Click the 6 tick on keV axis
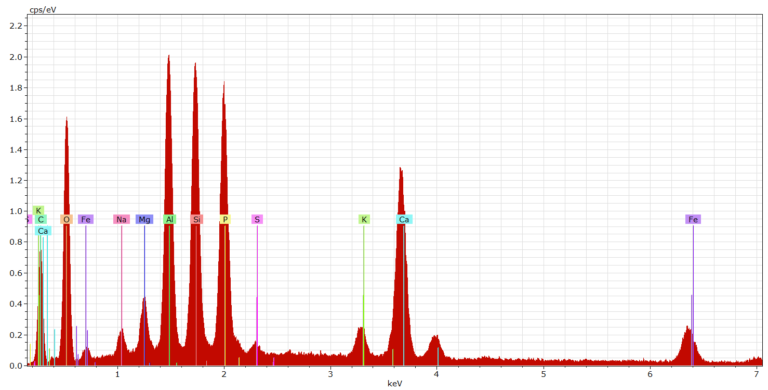The image size is (768, 390). (x=650, y=374)
